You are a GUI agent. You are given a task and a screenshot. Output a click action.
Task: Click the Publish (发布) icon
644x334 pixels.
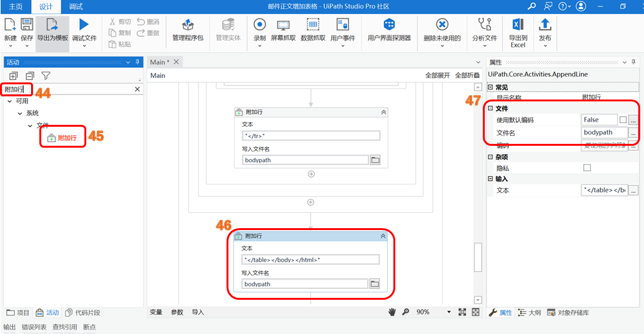pyautogui.click(x=545, y=25)
